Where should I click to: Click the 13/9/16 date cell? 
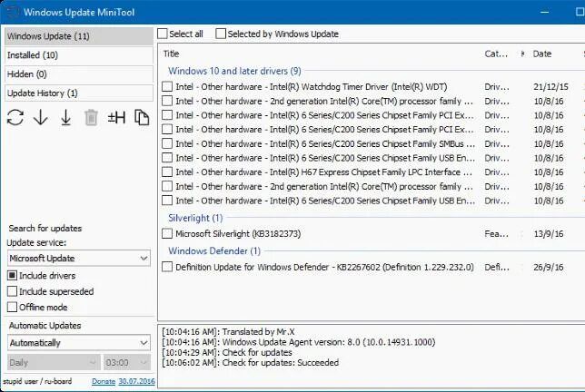[x=548, y=234]
